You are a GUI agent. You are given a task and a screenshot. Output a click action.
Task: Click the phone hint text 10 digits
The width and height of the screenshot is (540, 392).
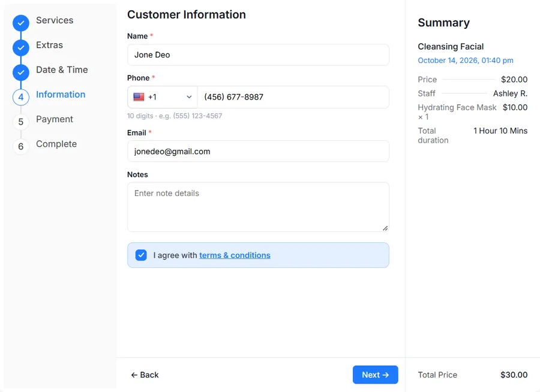pyautogui.click(x=175, y=116)
